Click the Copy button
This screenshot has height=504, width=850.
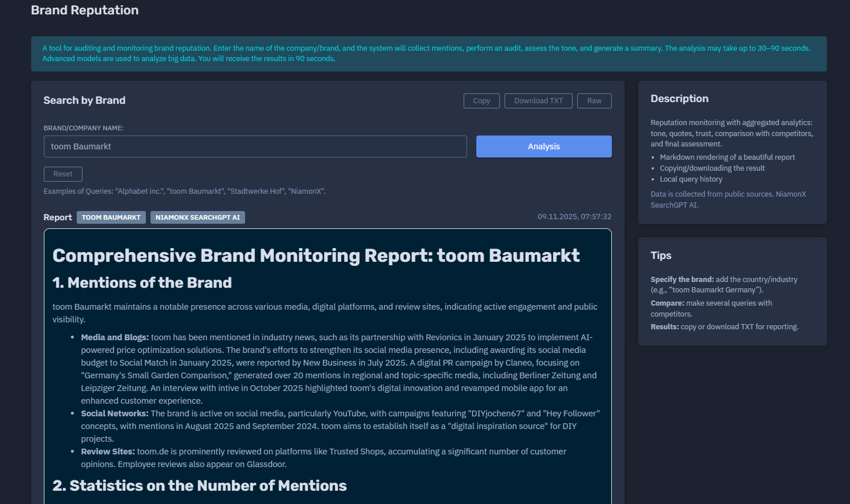pos(482,101)
